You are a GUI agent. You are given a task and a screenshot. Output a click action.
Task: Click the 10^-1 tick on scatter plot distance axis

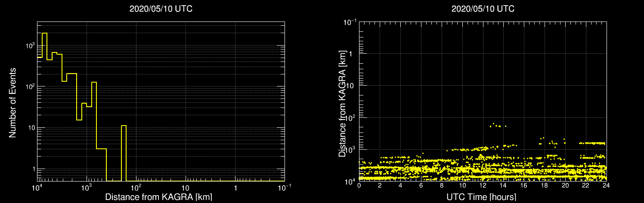(350, 22)
